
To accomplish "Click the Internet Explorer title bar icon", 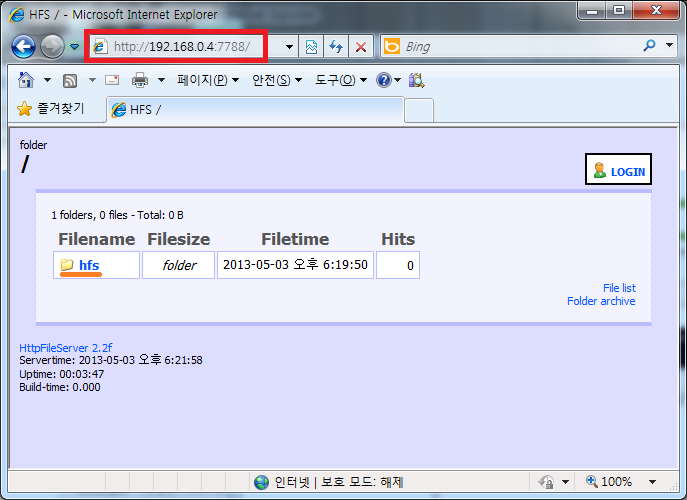I will (x=17, y=15).
